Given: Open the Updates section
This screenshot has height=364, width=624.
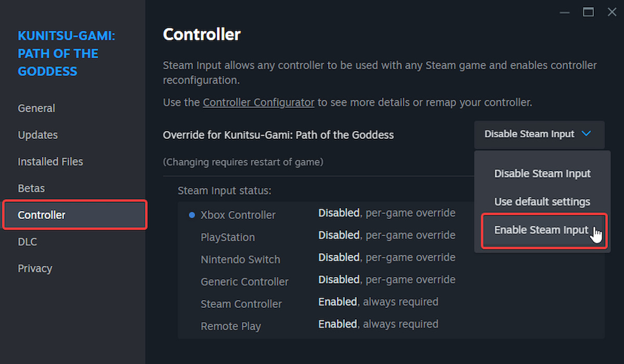Looking at the screenshot, I should click(37, 135).
